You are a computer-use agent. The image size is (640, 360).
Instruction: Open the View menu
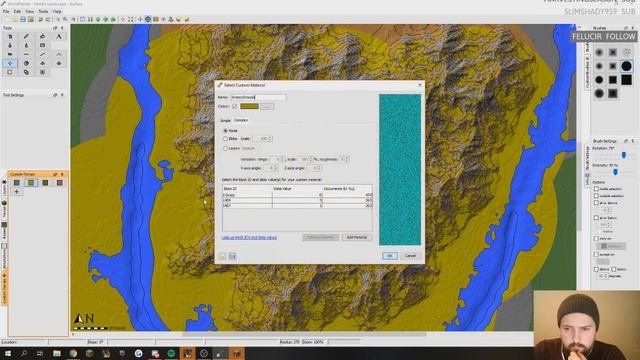[x=30, y=11]
